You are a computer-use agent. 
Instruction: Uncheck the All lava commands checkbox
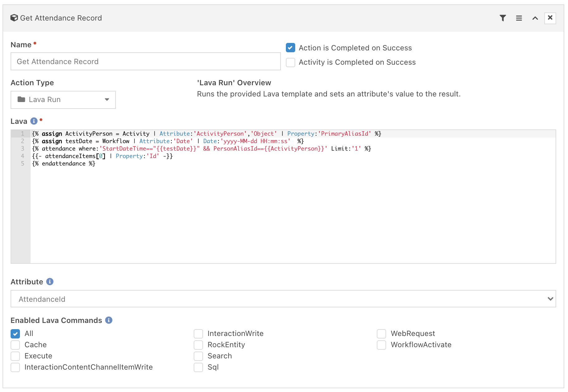pos(15,334)
